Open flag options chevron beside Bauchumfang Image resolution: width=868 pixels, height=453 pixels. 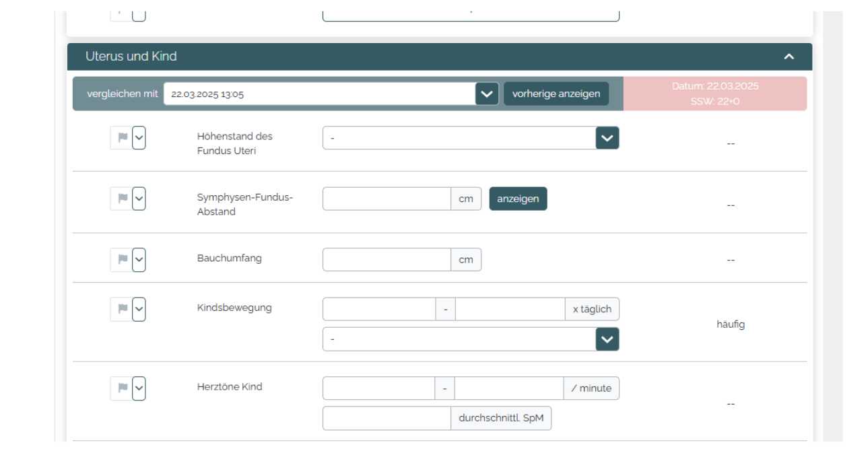(139, 260)
